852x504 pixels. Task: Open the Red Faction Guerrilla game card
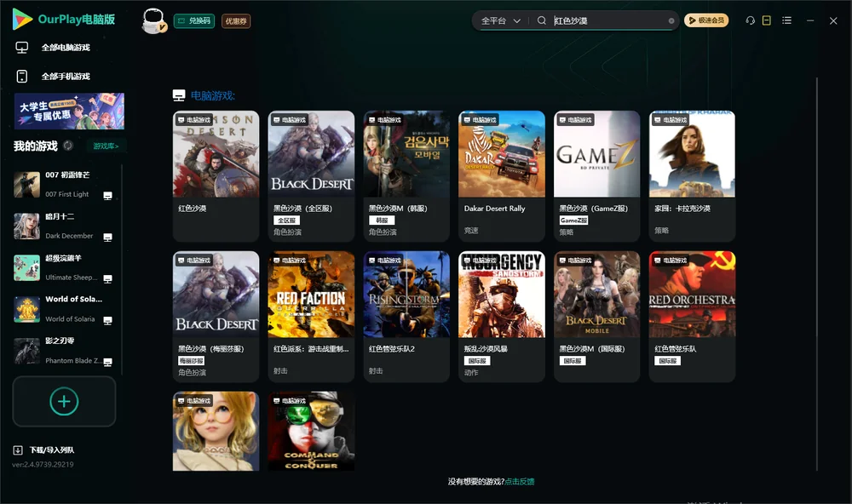pyautogui.click(x=311, y=317)
